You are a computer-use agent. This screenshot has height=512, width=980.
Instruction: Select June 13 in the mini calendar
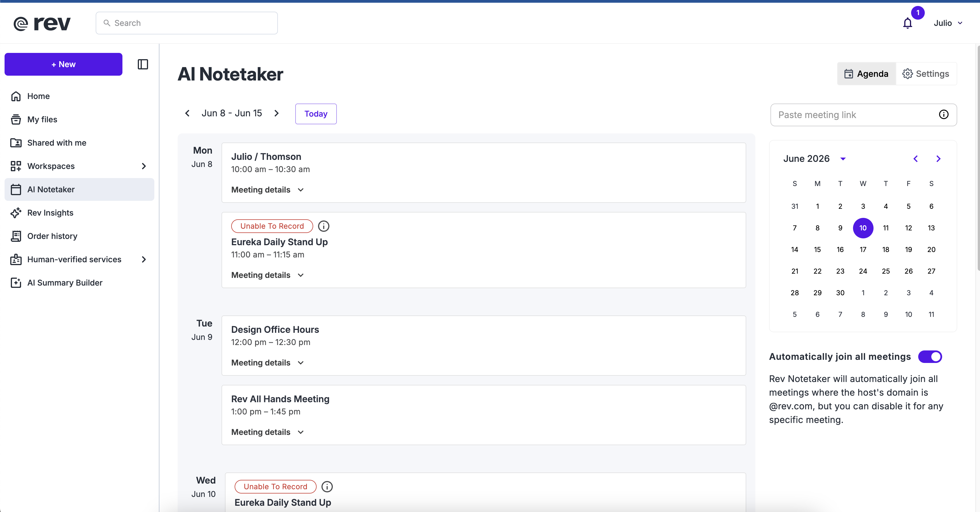click(x=931, y=228)
